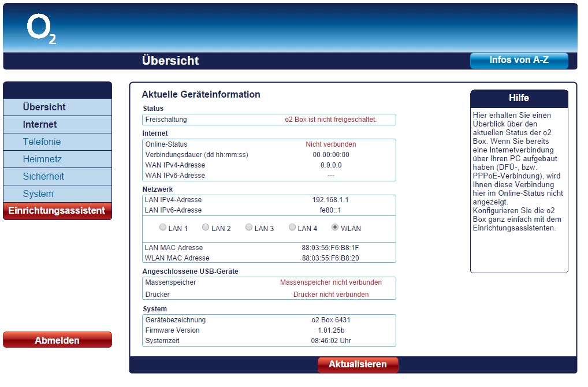
Task: Open the Übersicht menu item
Action: tap(57, 107)
